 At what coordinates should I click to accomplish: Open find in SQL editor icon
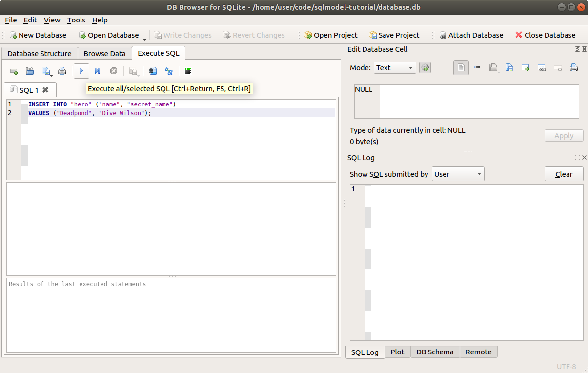(153, 71)
